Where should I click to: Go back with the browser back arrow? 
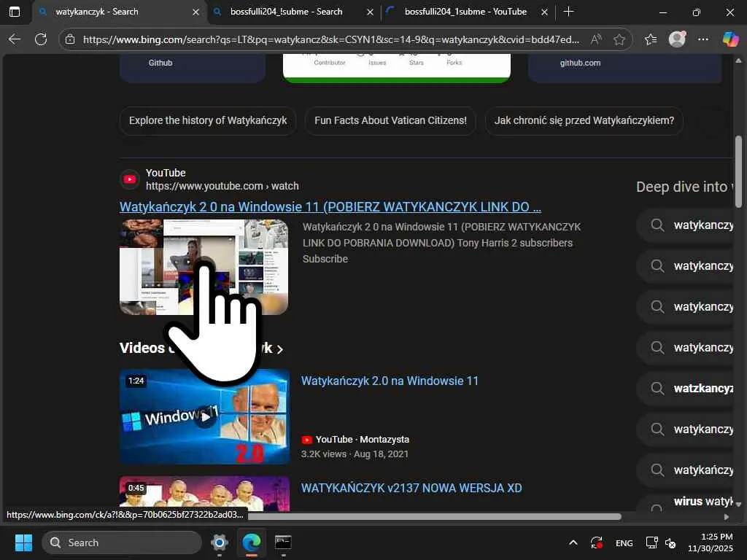[15, 39]
